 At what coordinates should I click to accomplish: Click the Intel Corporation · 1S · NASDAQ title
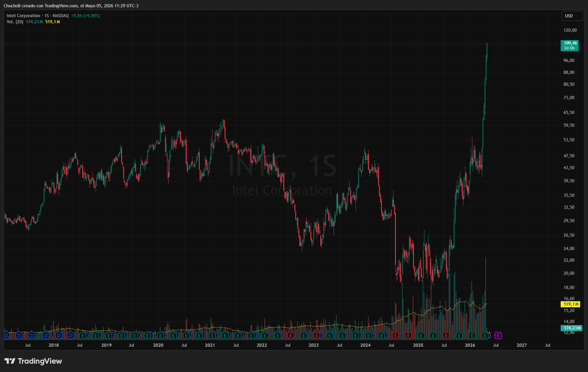pos(37,16)
